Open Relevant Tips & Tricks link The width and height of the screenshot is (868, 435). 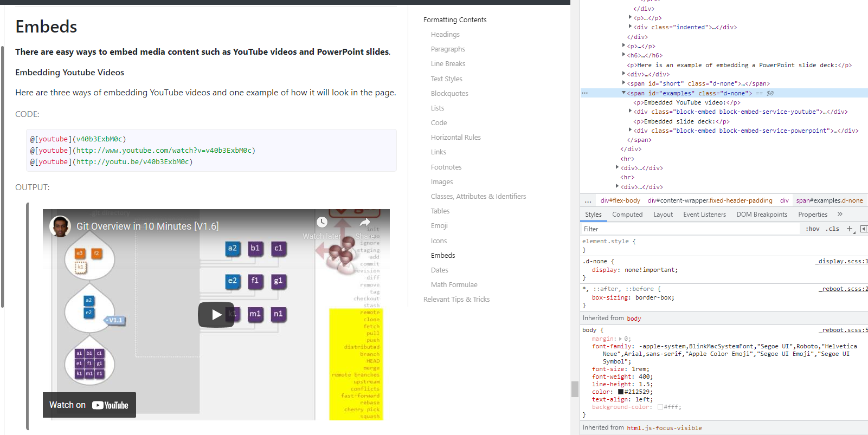456,300
